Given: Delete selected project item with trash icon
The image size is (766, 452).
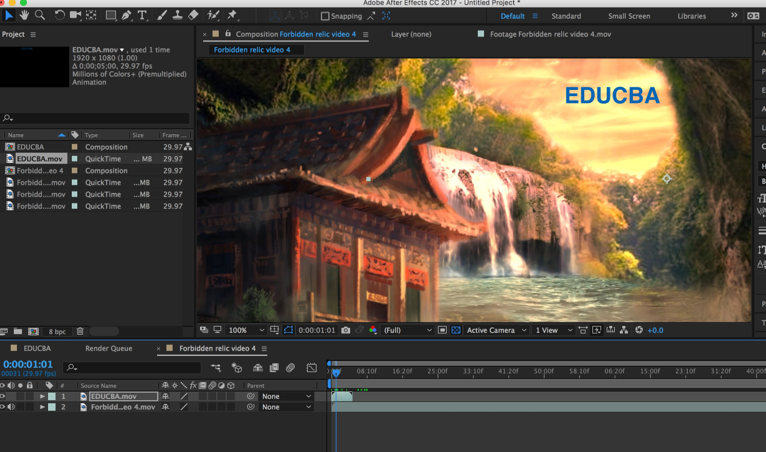Looking at the screenshot, I should point(80,331).
